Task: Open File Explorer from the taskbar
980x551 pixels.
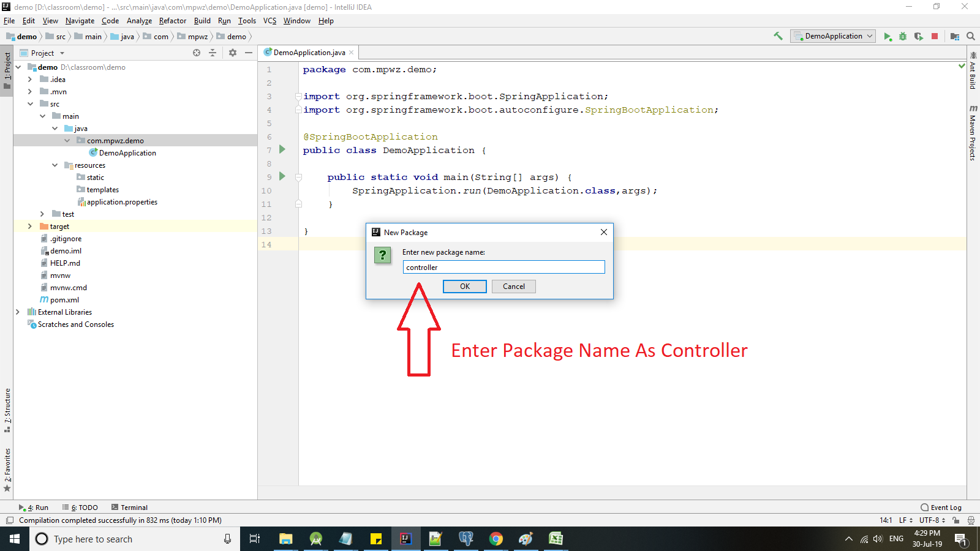Action: (285, 539)
